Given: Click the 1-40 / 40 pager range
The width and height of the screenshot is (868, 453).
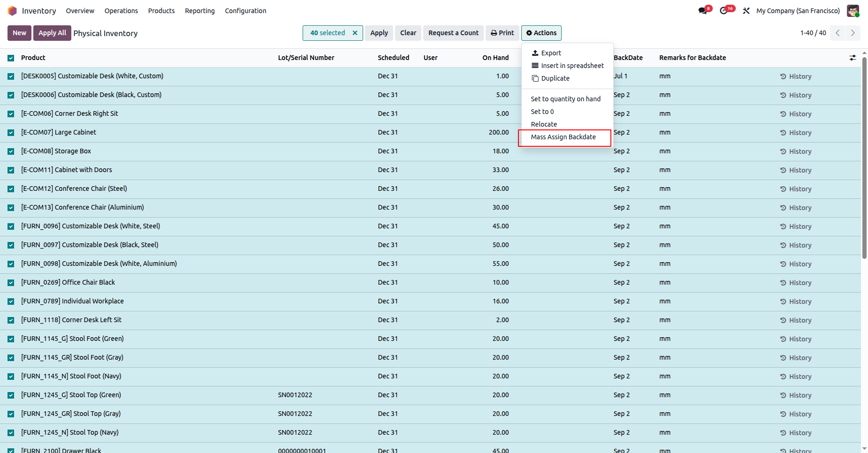Looking at the screenshot, I should [x=813, y=33].
